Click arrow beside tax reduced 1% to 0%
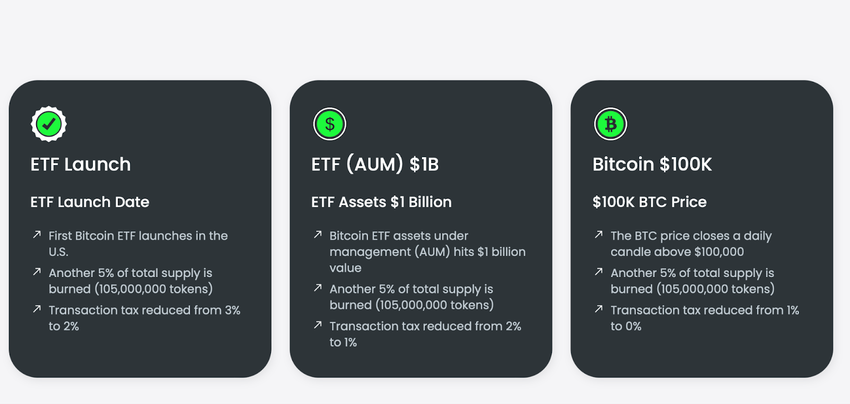Viewport: 850px width, 404px height. (x=598, y=309)
